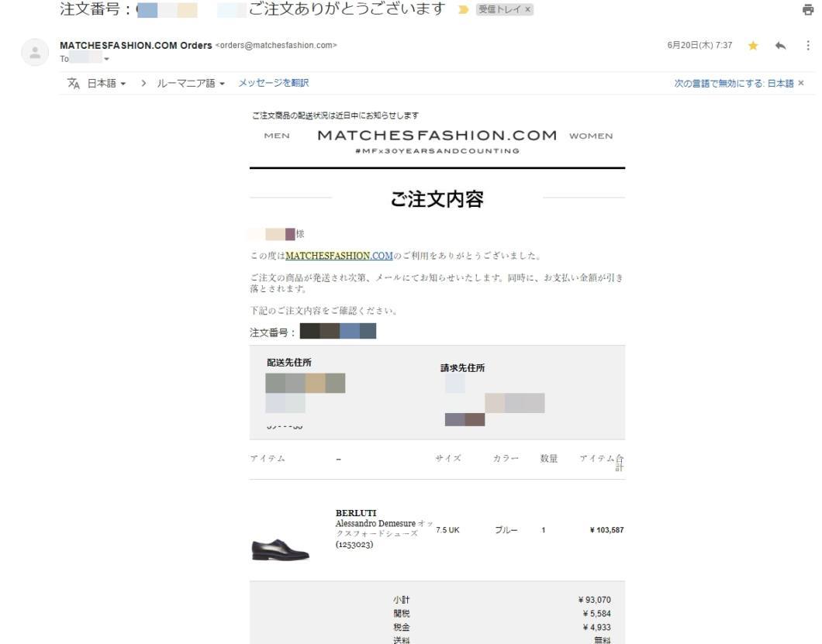Click the 配送先住所 label
This screenshot has height=644, width=822.
tap(288, 363)
